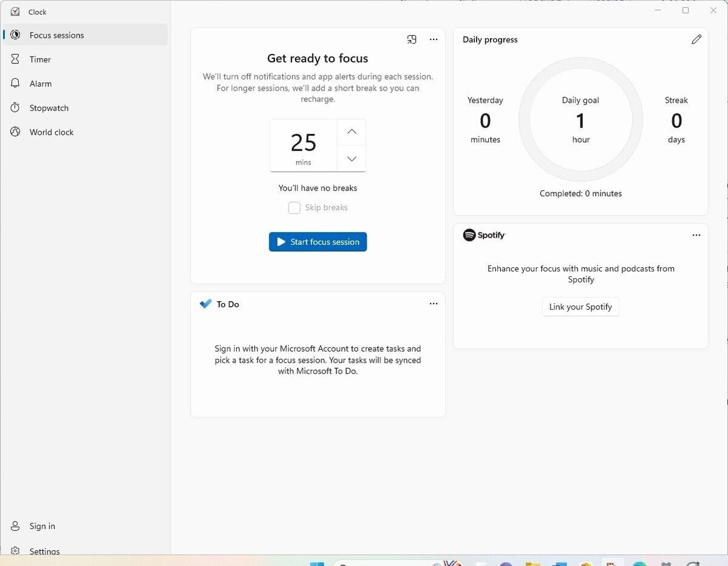Image resolution: width=728 pixels, height=566 pixels.
Task: Click the To Do sign-in message text
Action: pyautogui.click(x=318, y=360)
